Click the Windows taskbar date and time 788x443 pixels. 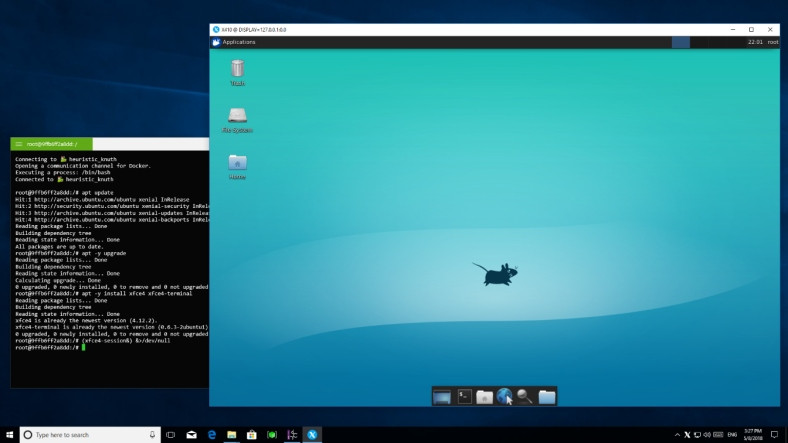pos(753,434)
